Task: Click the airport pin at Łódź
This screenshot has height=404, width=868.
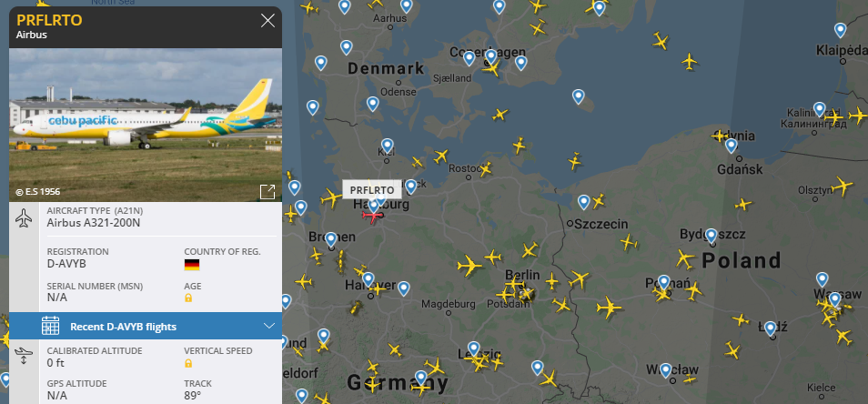Action: (x=770, y=328)
